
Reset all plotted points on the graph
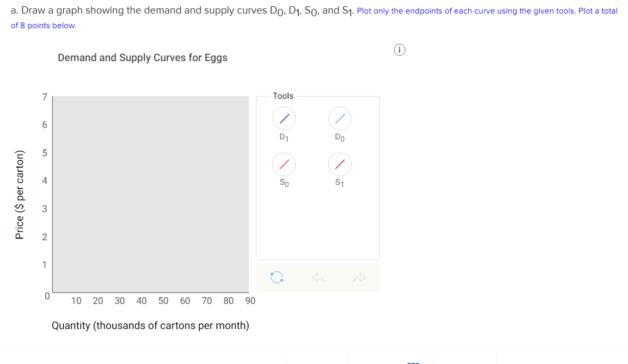click(x=277, y=277)
